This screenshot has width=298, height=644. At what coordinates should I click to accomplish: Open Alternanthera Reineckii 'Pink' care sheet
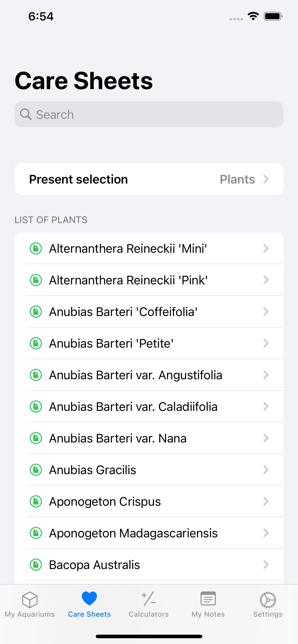[x=128, y=280]
